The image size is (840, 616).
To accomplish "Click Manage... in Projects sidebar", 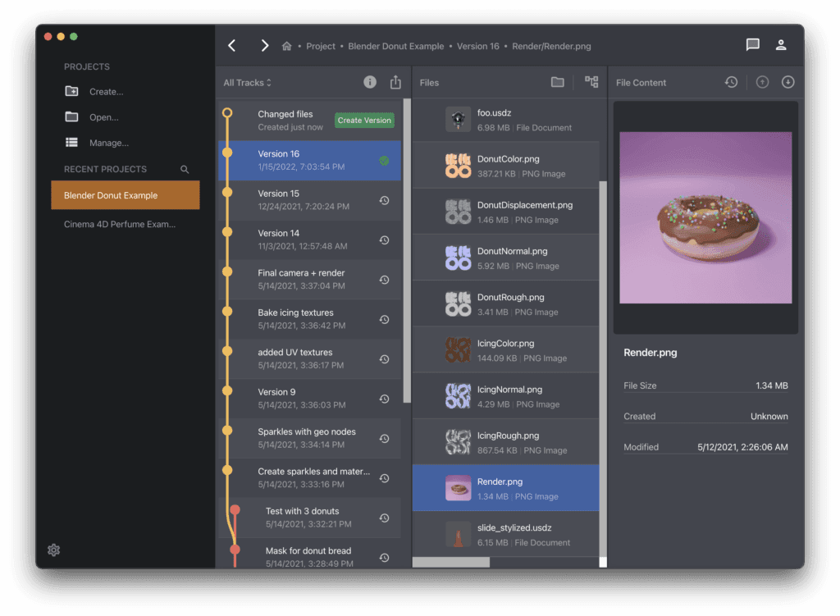I will [x=97, y=143].
